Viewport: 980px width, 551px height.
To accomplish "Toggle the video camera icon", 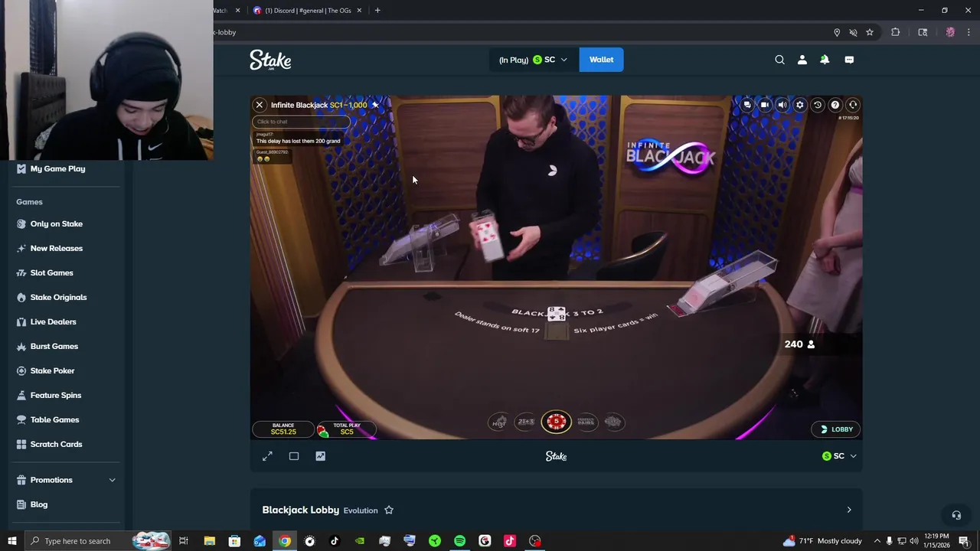I will click(x=765, y=105).
